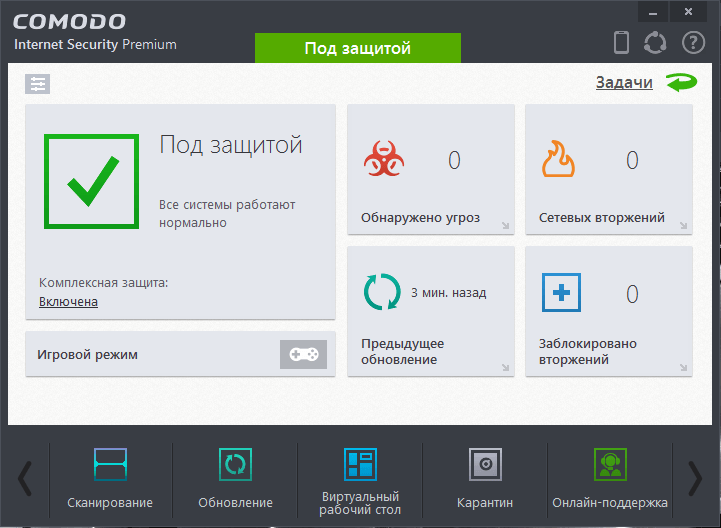The image size is (721, 528).
Task: Click the Комплексная защита label
Action: (x=103, y=282)
